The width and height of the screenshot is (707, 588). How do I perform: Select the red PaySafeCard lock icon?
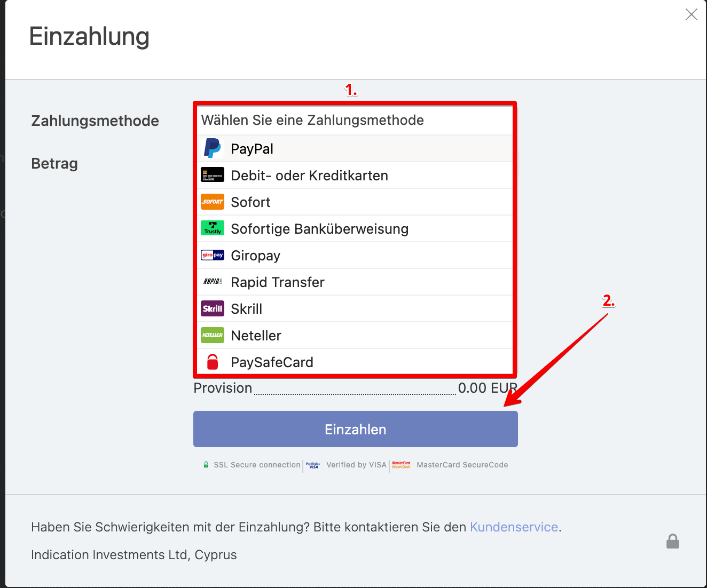coord(212,362)
